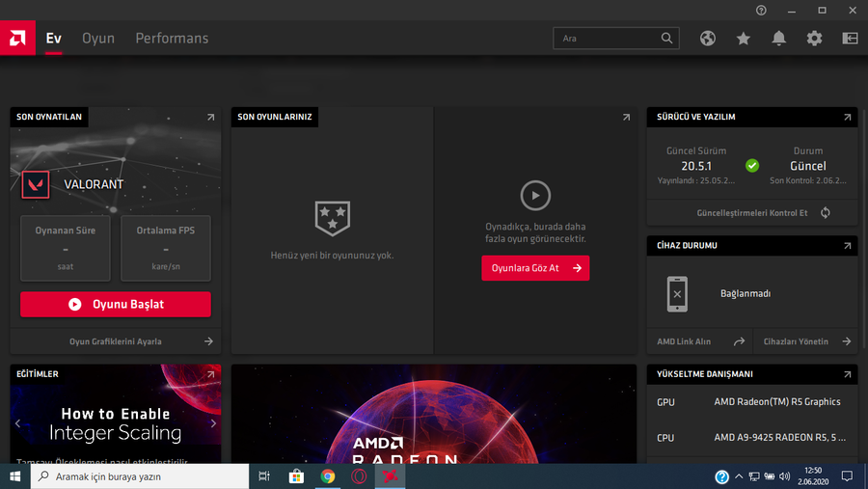Viewport: 868px width, 489px height.
Task: Click the disconnected phone icon
Action: [x=677, y=294]
